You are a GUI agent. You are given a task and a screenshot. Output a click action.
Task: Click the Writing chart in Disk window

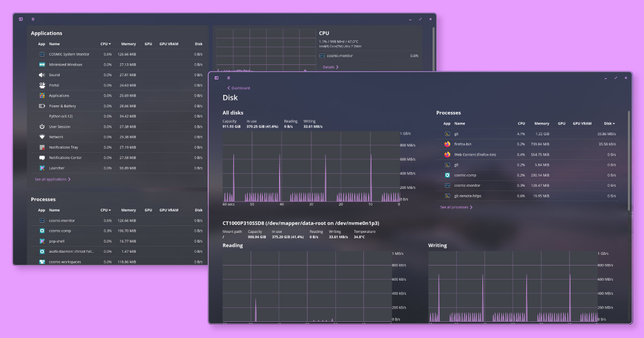[513, 287]
